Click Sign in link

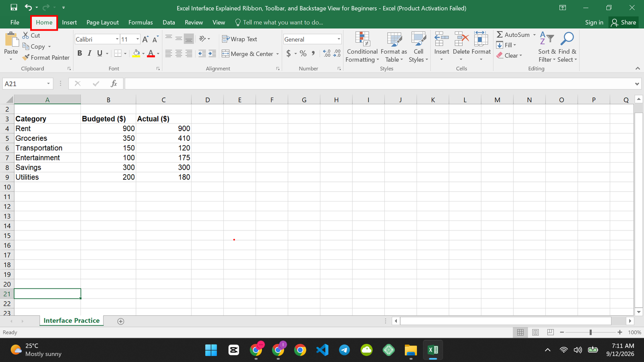point(594,23)
